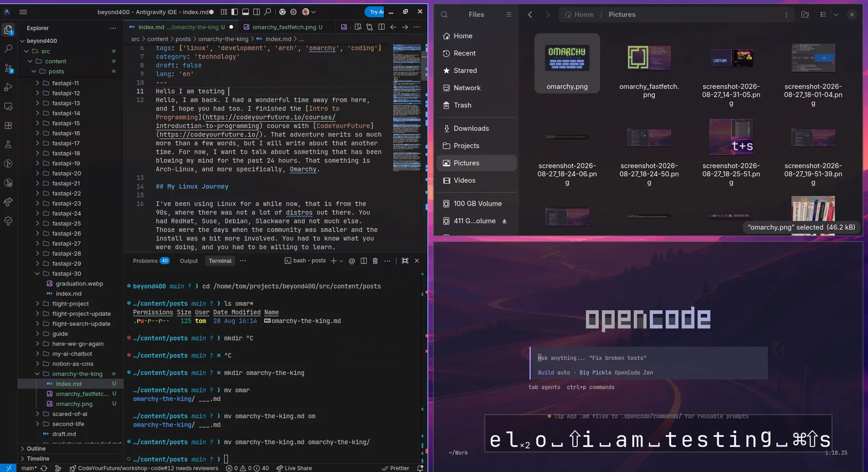Click the main* git branch in status bar
Screen dimensions: 868x472
click(x=29, y=468)
